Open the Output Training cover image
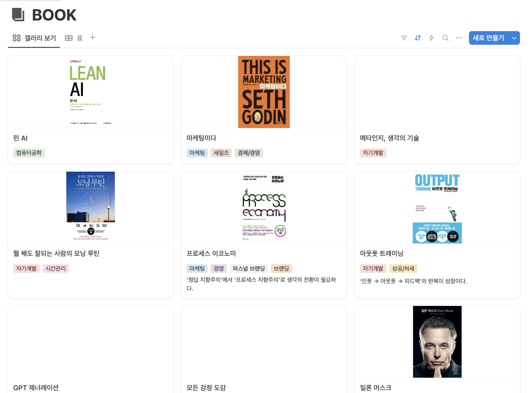This screenshot has height=393, width=532. 437,207
